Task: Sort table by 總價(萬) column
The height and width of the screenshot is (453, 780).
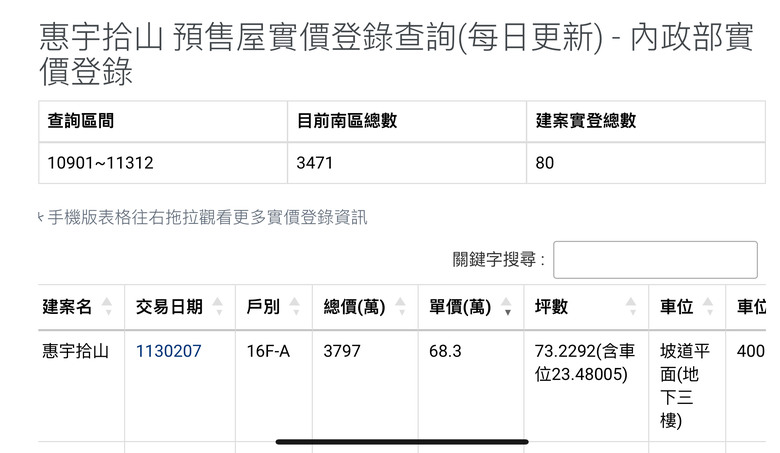Action: click(x=365, y=307)
